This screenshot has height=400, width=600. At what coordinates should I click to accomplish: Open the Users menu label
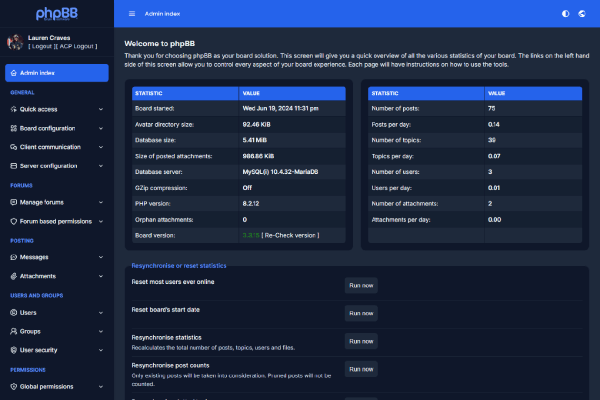[x=28, y=313]
